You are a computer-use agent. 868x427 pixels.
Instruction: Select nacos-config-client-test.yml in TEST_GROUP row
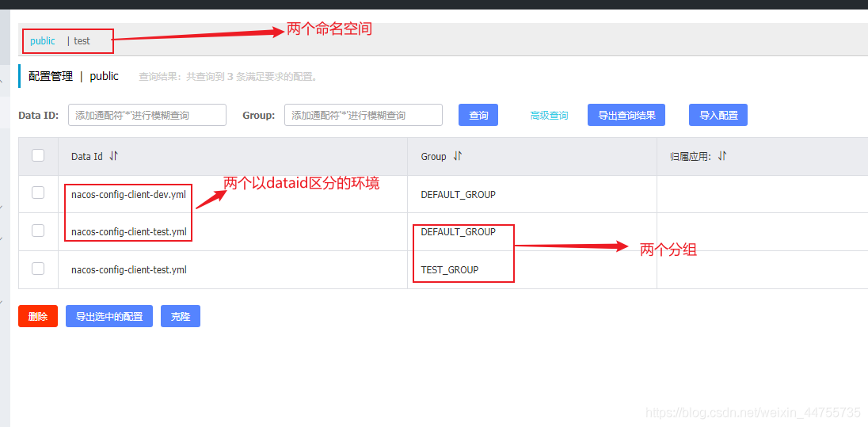[x=129, y=270]
